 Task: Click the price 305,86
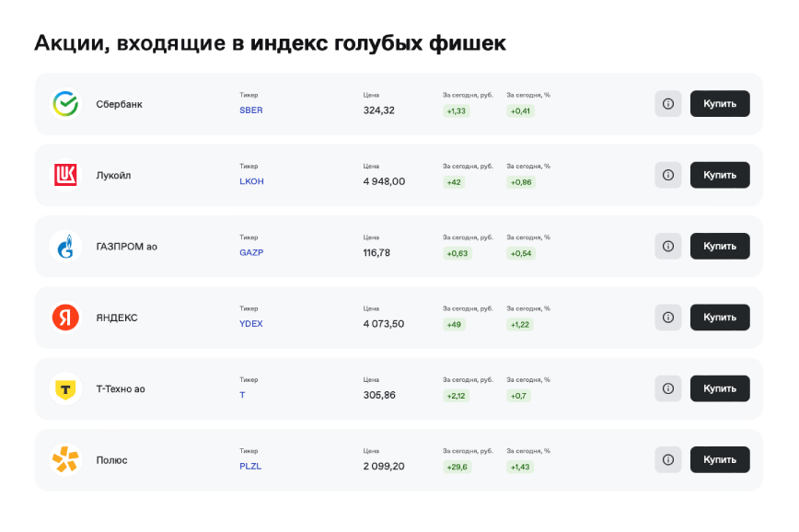coord(379,396)
